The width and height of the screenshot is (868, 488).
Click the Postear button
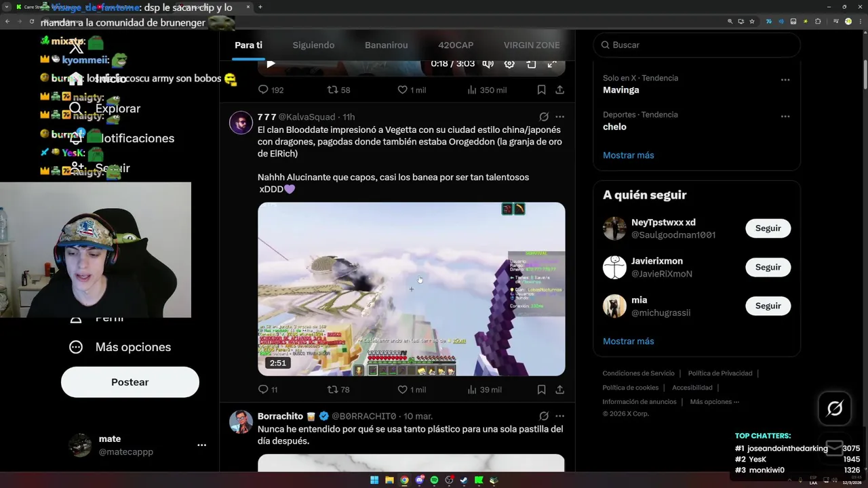click(130, 382)
